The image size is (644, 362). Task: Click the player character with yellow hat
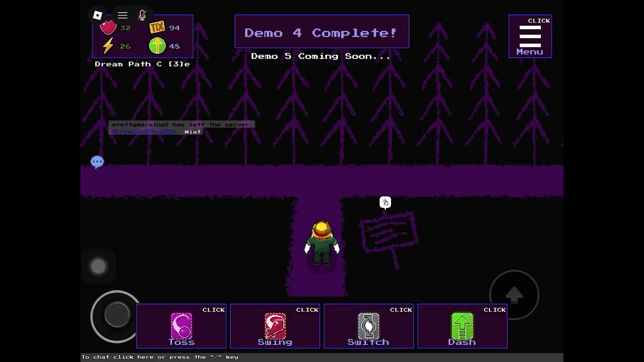(322, 243)
